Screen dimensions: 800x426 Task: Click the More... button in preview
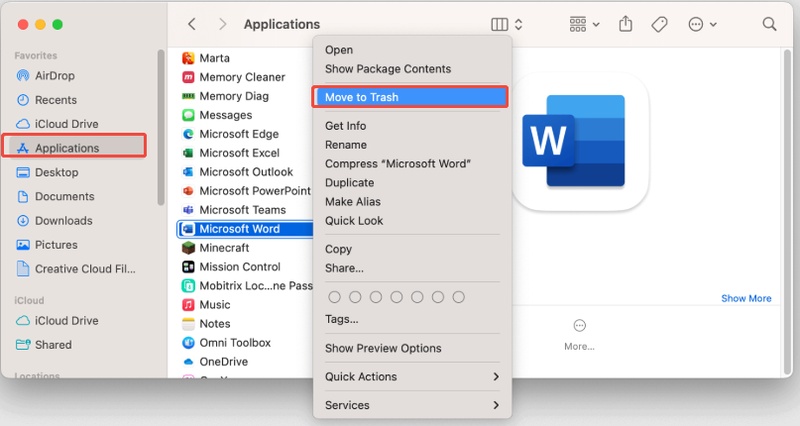click(580, 335)
